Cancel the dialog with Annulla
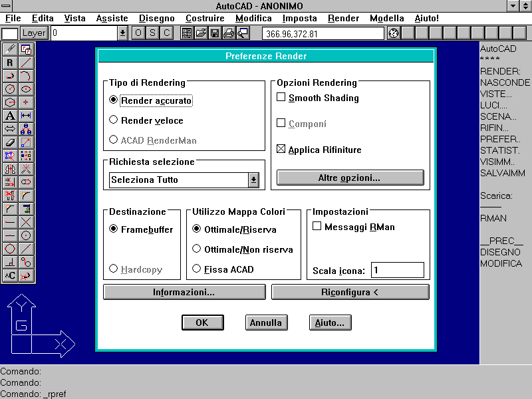 [267, 323]
